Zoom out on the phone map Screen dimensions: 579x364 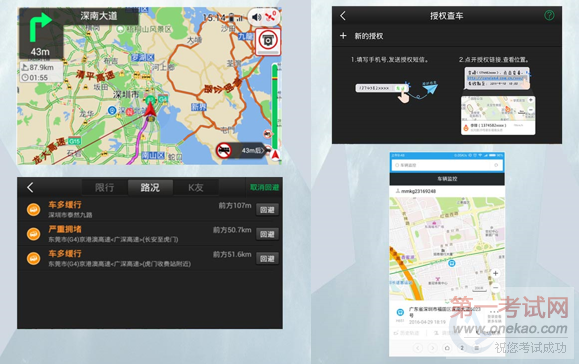click(496, 288)
